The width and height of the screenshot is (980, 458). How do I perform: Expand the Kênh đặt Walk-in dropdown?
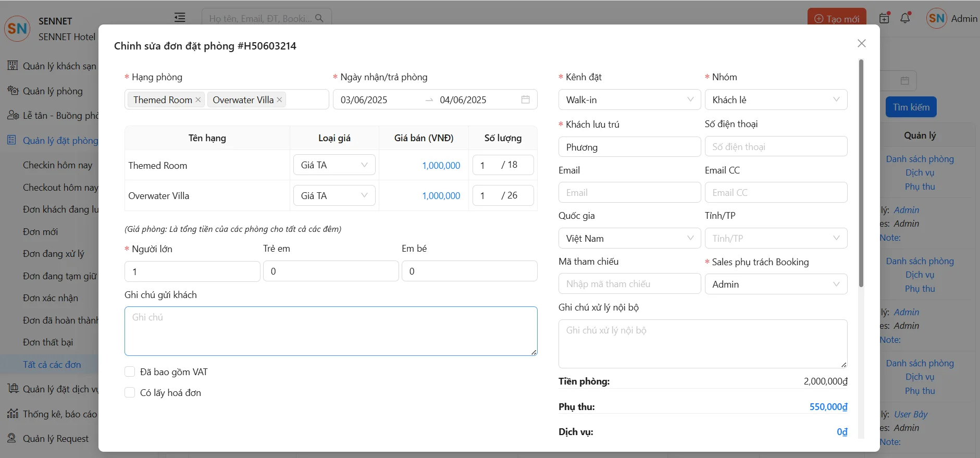[629, 100]
